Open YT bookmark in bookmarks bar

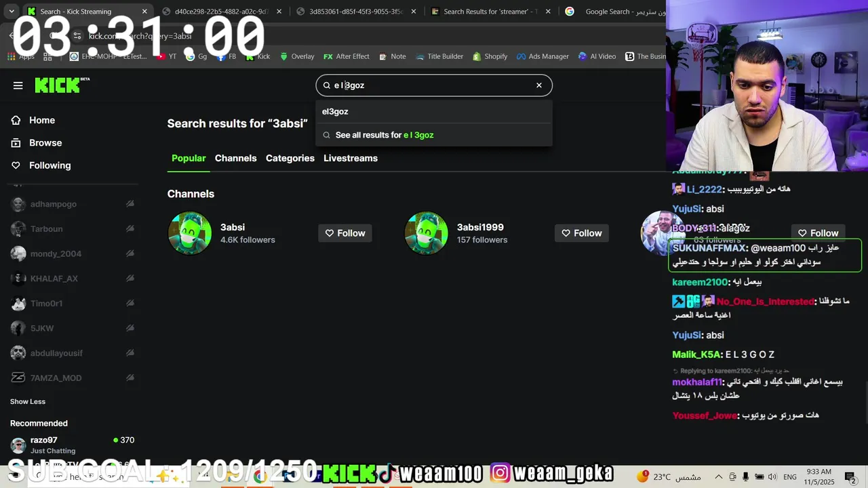coord(167,56)
